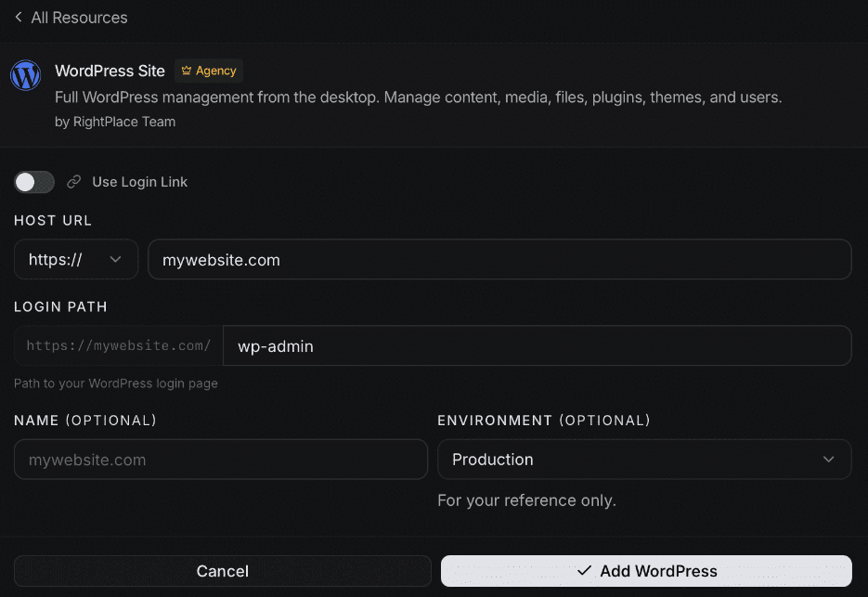Click the Use Login Link label
Viewport: 868px width, 597px height.
click(139, 182)
